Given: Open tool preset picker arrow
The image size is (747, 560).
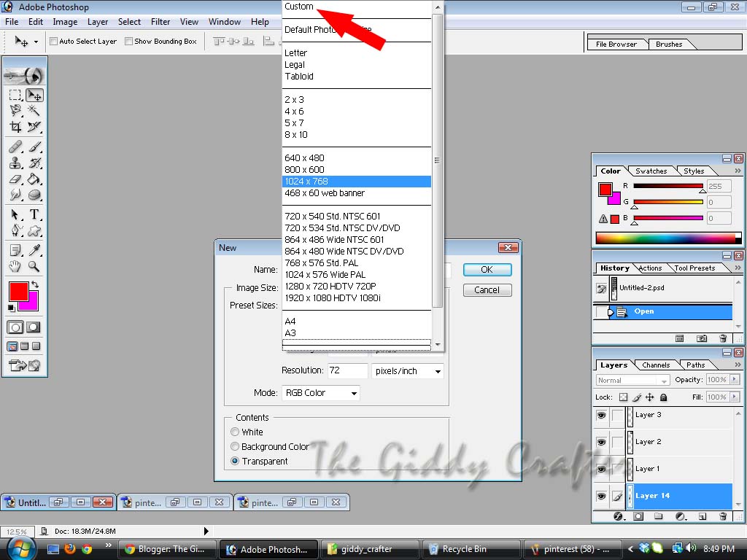Looking at the screenshot, I should coord(36,42).
